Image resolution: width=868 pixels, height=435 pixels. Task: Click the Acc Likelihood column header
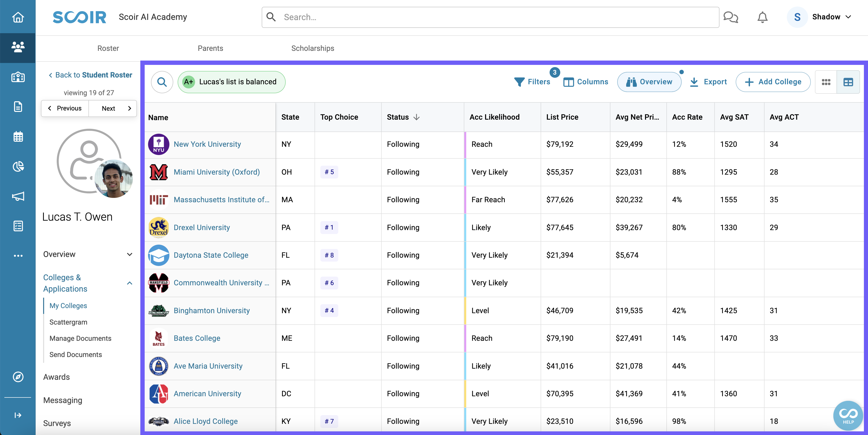494,117
